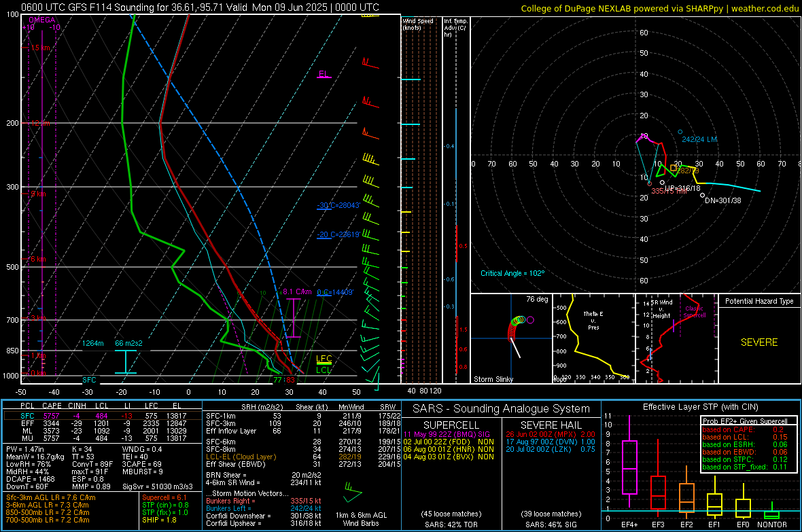Screen dimensions: 802x532
Task: Click the 'Eff Shear (EBWD)' row
Action: (304, 464)
